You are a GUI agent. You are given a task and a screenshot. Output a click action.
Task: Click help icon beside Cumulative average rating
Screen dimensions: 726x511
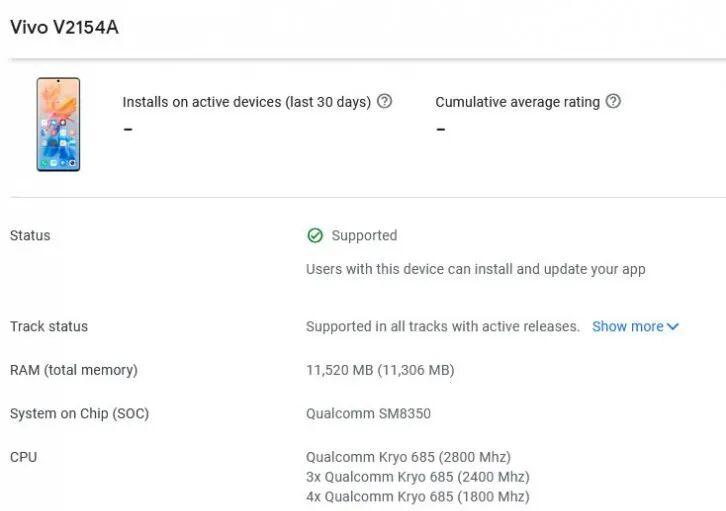point(613,102)
